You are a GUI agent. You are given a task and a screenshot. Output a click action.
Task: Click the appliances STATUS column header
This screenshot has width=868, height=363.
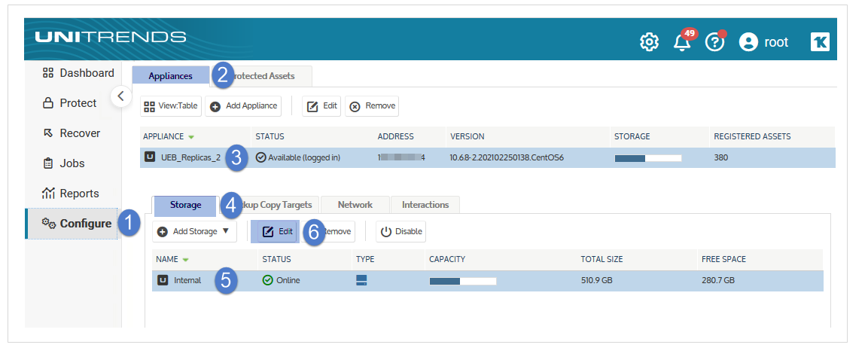coord(270,136)
